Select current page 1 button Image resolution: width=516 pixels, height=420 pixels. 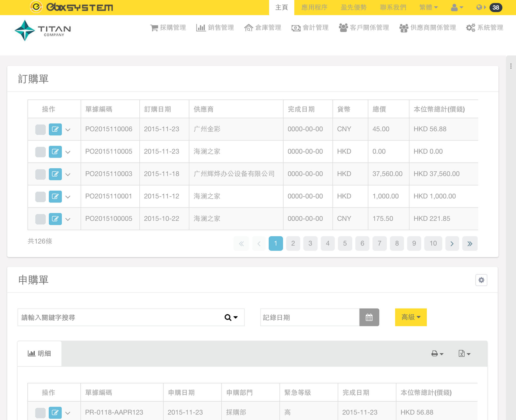click(276, 244)
